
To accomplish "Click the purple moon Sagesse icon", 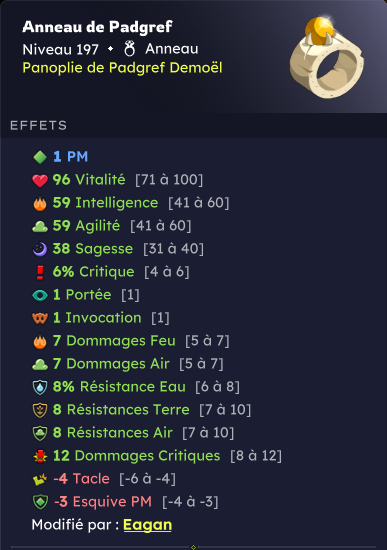I will [x=40, y=249].
